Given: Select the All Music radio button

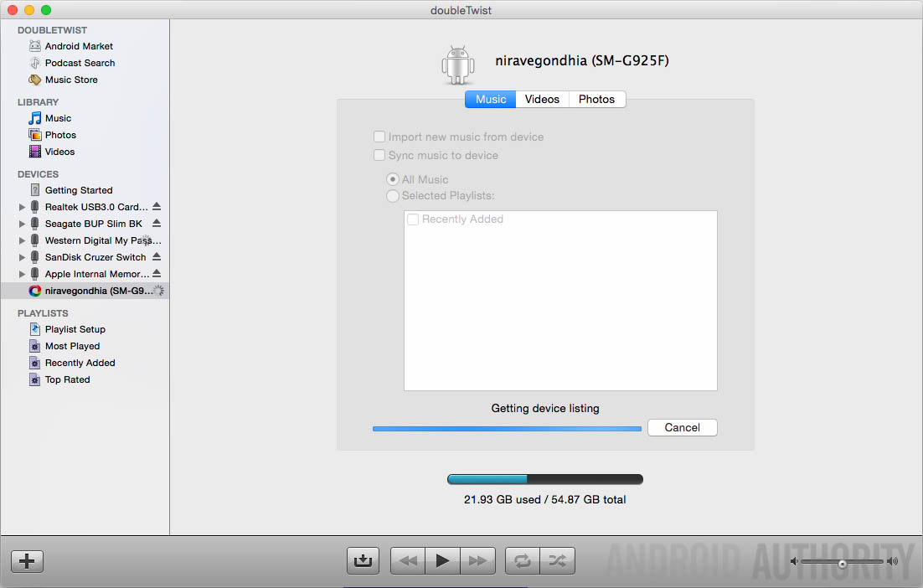Looking at the screenshot, I should point(393,179).
